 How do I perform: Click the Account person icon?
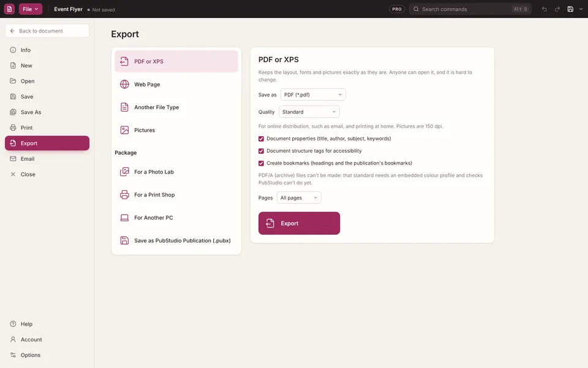tap(13, 339)
